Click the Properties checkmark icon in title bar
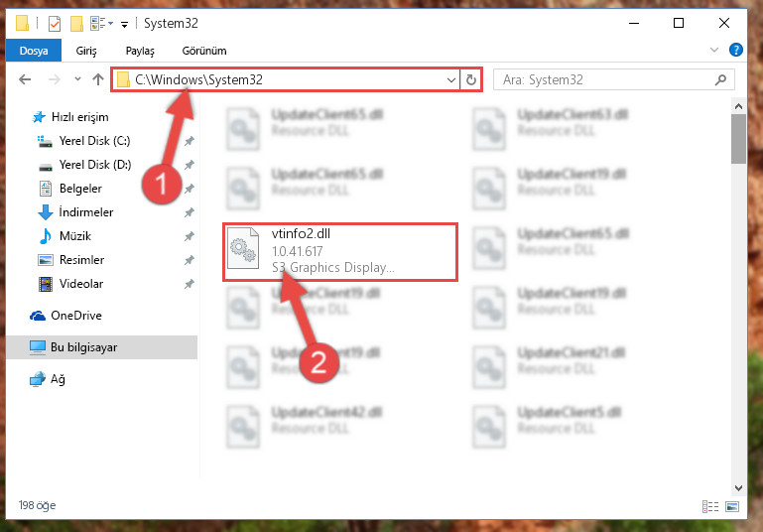Image resolution: width=763 pixels, height=532 pixels. [55, 24]
